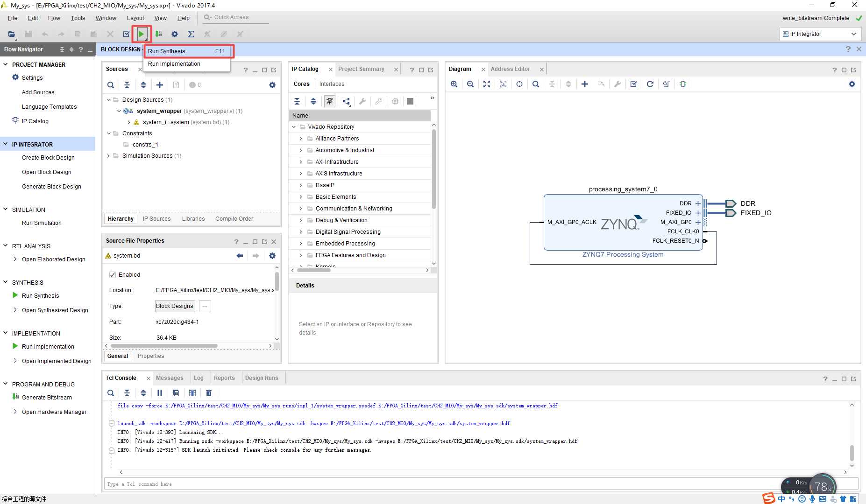The height and width of the screenshot is (504, 866).
Task: Click Clear trash icon in Tcl Console
Action: (209, 393)
